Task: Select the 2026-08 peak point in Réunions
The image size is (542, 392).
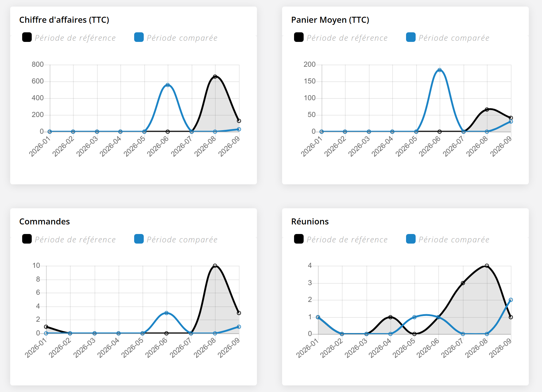Action: (487, 266)
